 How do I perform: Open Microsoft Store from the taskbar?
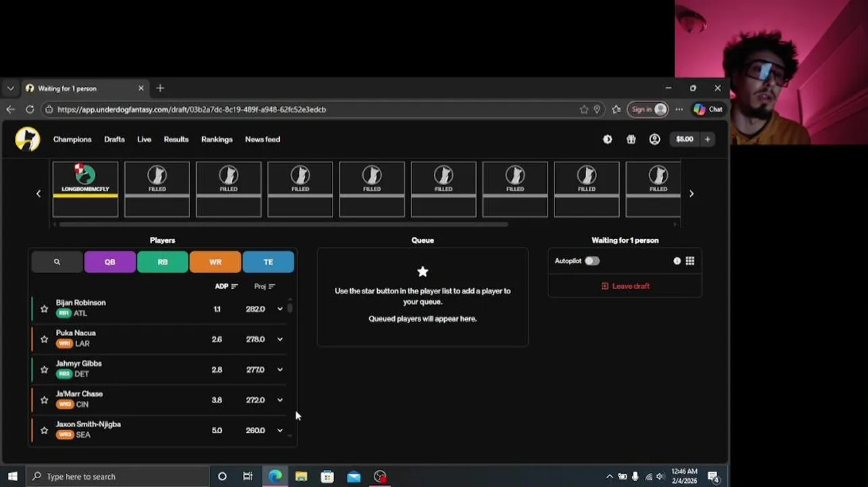pos(327,476)
